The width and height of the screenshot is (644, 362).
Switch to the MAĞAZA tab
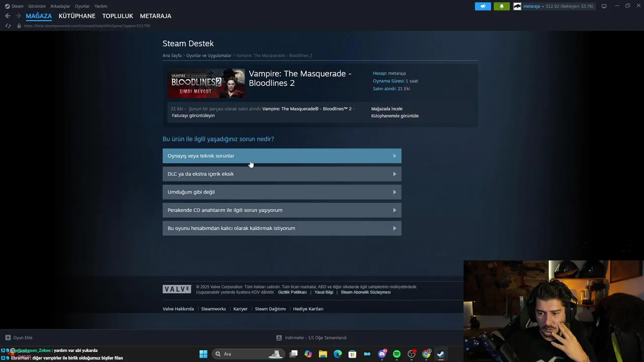(x=39, y=16)
